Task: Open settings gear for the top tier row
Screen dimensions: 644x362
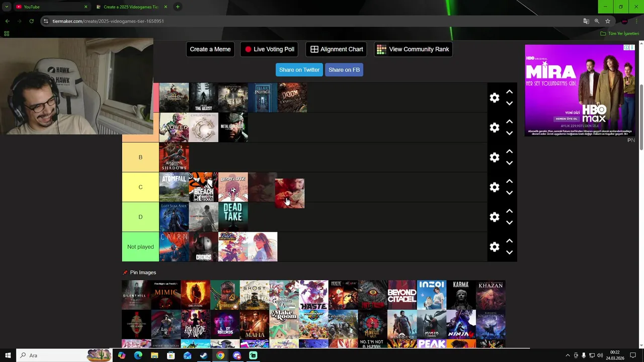Action: point(495,98)
